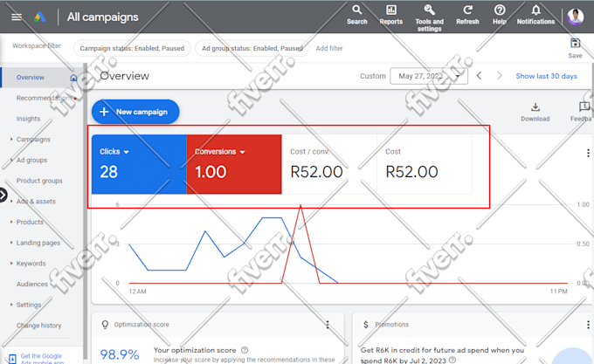
Task: Click Add filter
Action: [x=329, y=48]
